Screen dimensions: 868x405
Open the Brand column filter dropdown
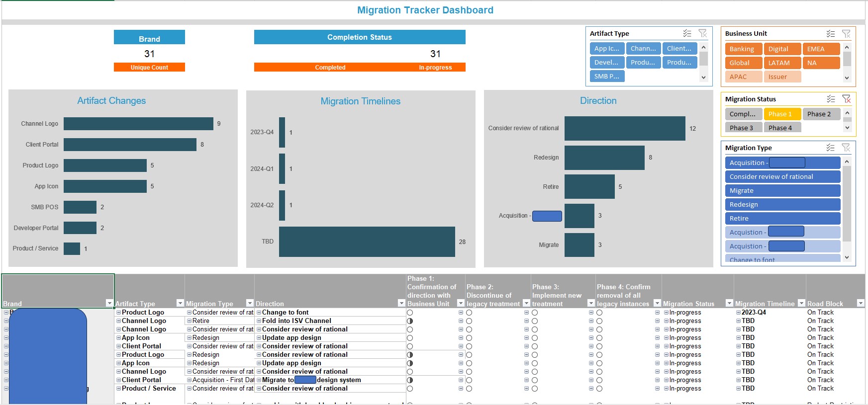point(109,303)
